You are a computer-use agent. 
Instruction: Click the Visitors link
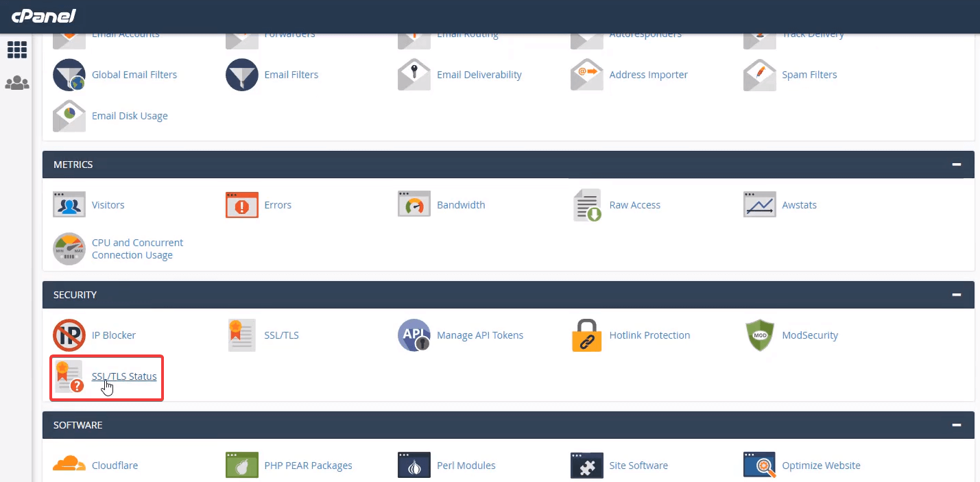pyautogui.click(x=107, y=204)
